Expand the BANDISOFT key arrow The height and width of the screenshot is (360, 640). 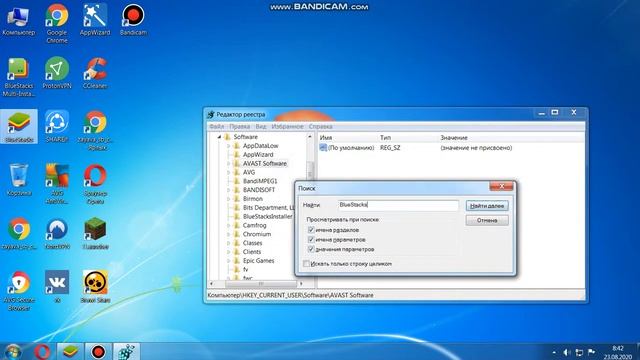tap(229, 190)
